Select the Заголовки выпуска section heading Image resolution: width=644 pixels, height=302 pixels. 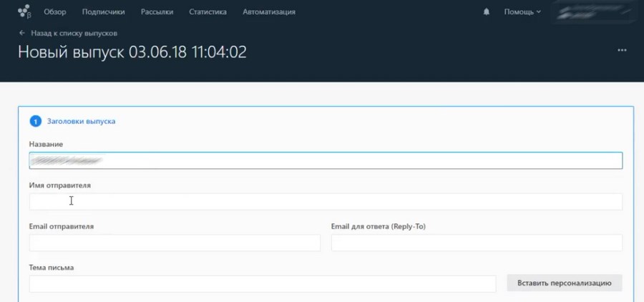coord(81,121)
